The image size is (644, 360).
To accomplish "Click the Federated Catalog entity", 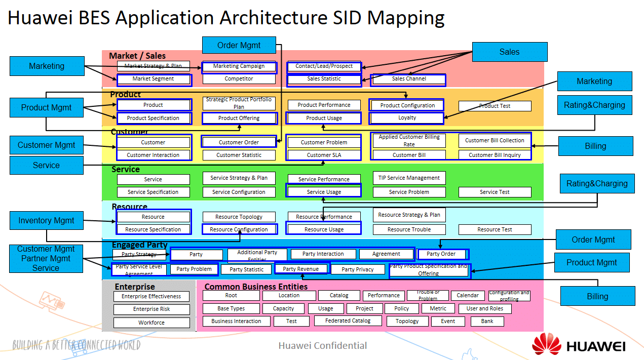I will click(348, 321).
